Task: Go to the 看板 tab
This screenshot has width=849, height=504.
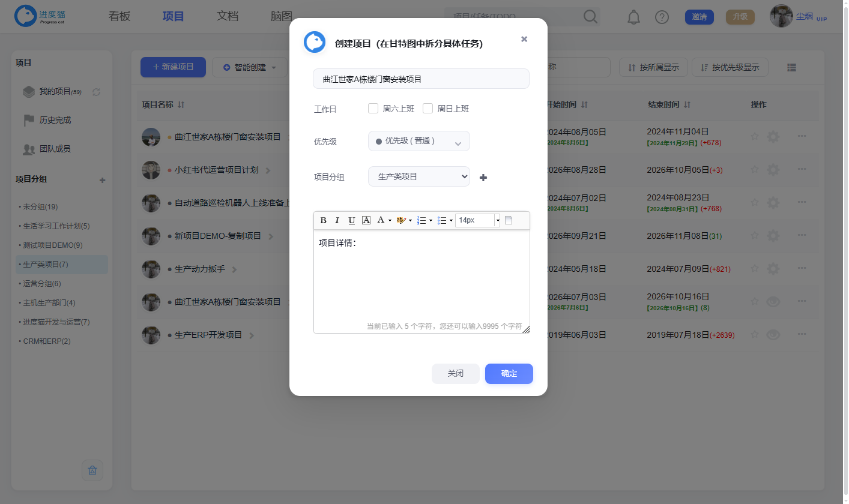Action: [119, 17]
